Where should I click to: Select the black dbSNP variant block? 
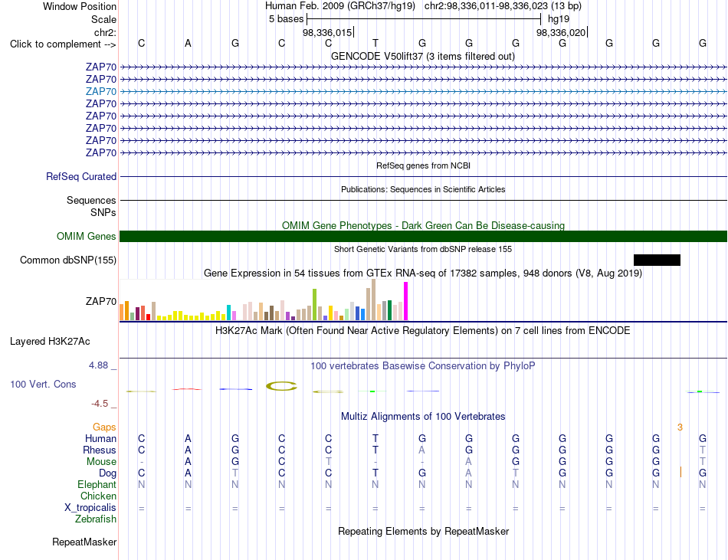pyautogui.click(x=657, y=260)
